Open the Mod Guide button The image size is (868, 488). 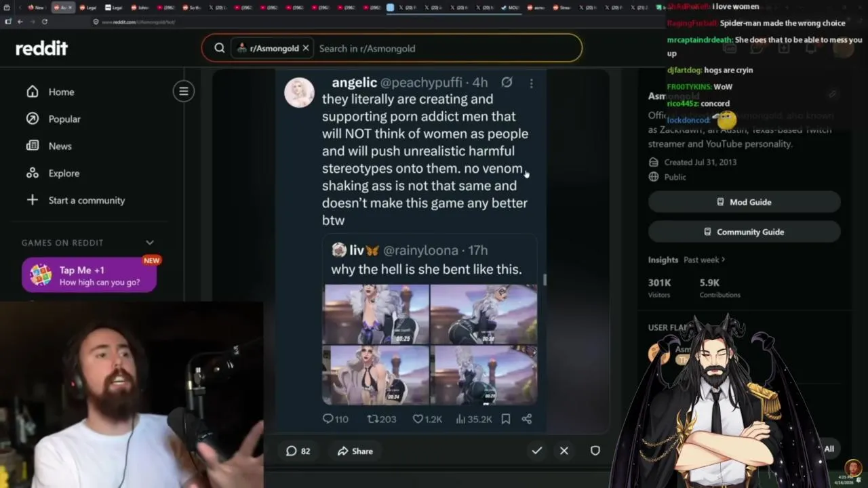click(x=744, y=202)
